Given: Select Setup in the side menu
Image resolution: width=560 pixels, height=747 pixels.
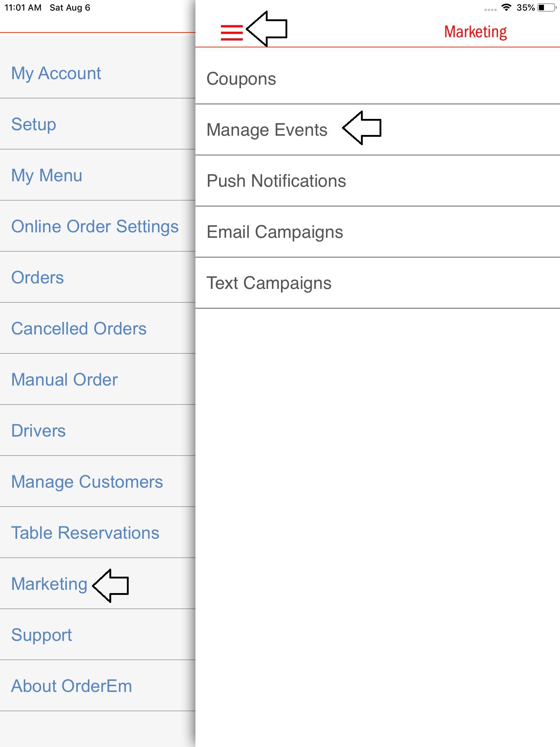Looking at the screenshot, I should (34, 124).
